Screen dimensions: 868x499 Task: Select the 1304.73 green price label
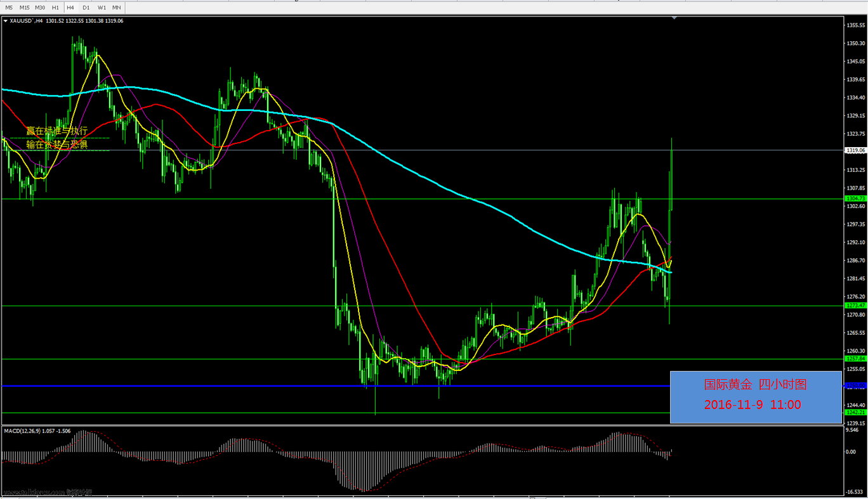853,198
